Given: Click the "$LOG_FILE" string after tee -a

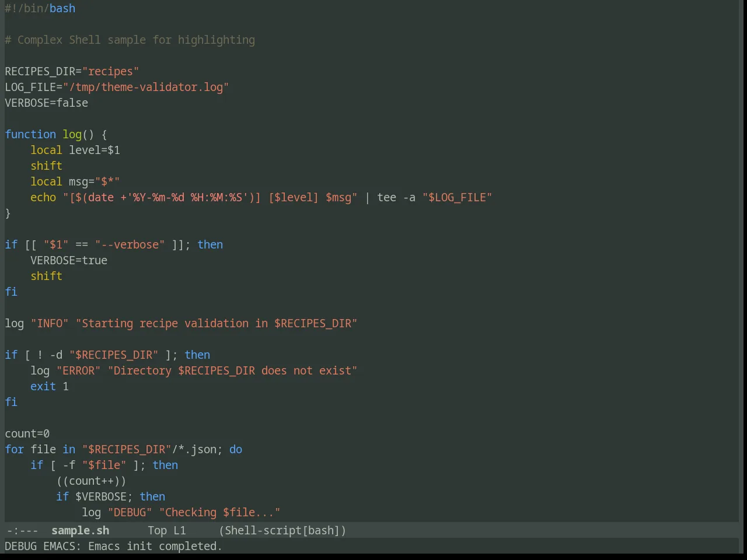Looking at the screenshot, I should [457, 197].
